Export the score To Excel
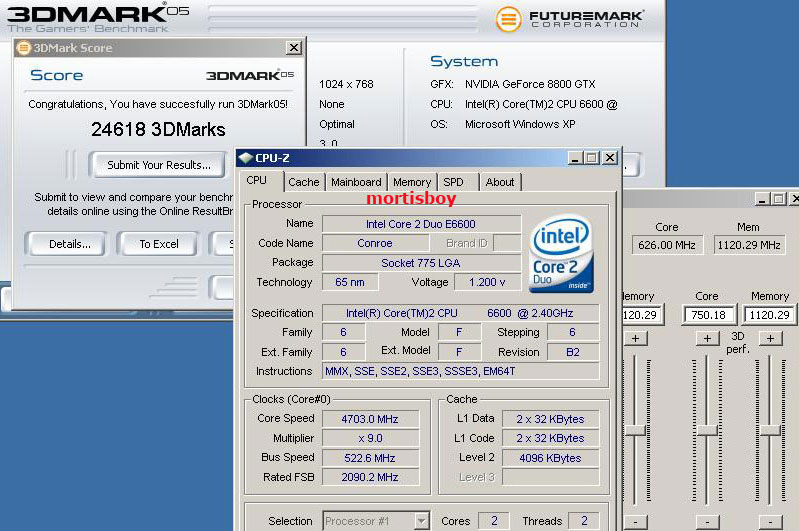 pos(158,244)
